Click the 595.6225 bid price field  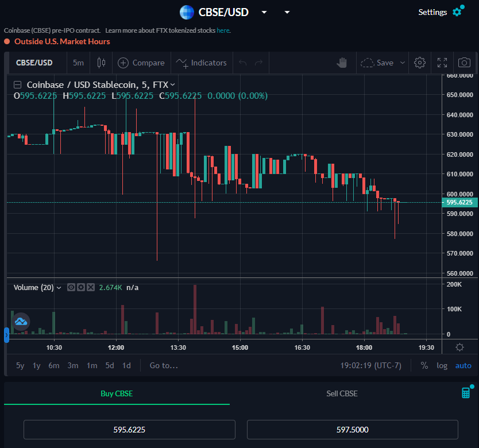pyautogui.click(x=129, y=430)
